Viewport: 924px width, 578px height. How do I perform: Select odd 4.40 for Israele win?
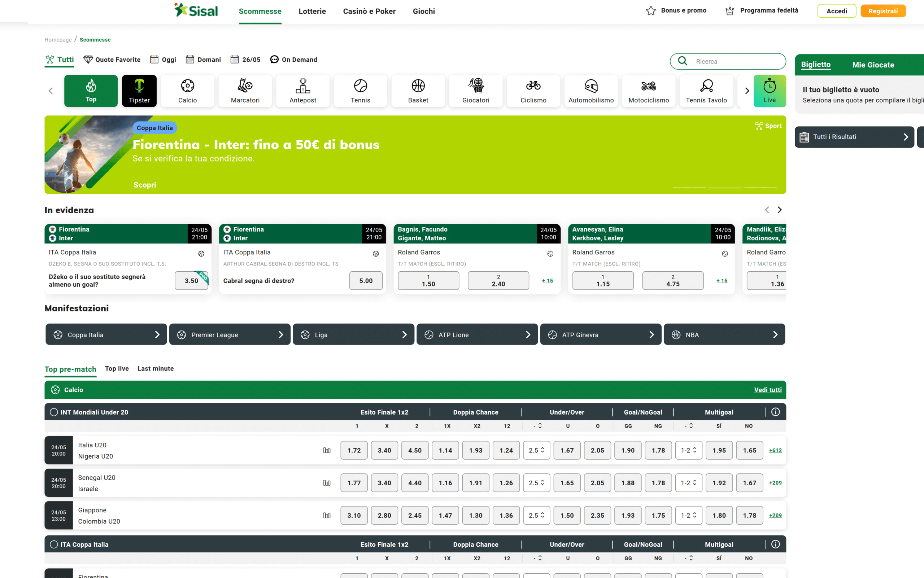click(415, 483)
